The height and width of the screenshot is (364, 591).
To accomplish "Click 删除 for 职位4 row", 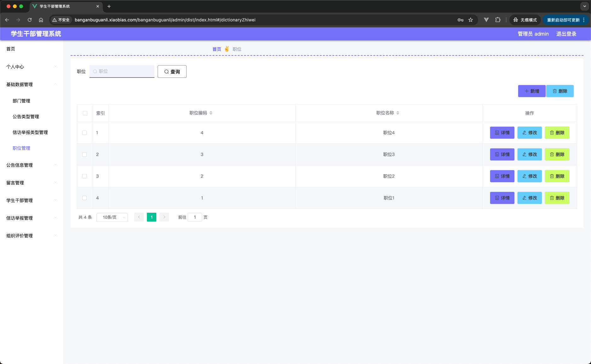I will pos(557,133).
